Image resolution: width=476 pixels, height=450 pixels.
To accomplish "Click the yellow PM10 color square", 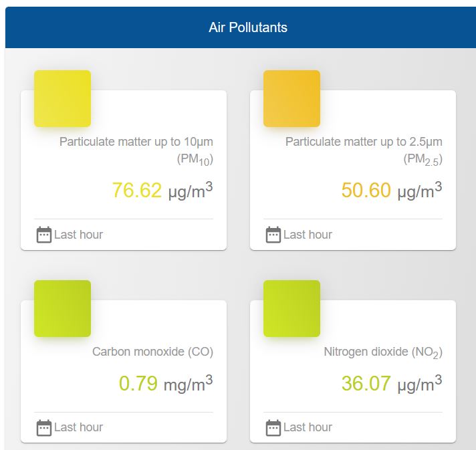I will tap(62, 98).
